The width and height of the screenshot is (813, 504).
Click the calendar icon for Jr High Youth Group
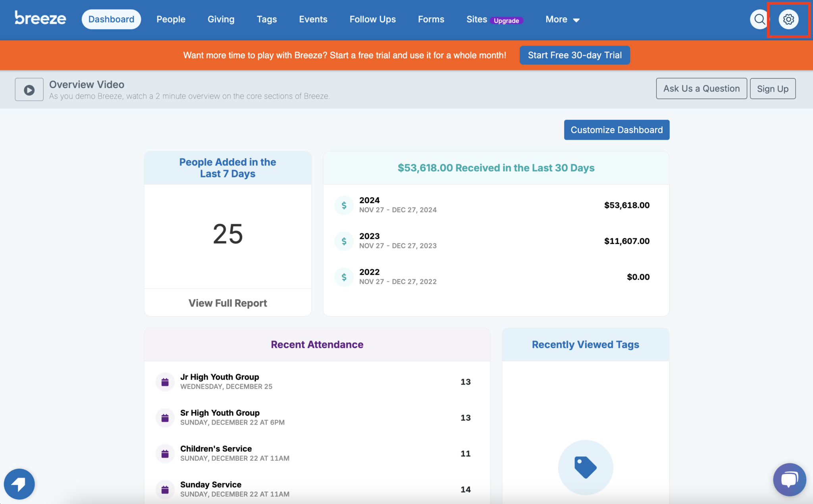[165, 382]
